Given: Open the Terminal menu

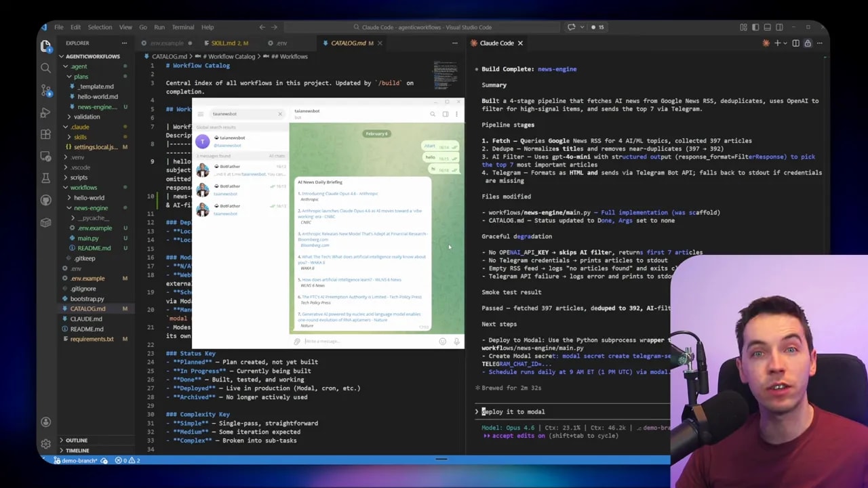Looking at the screenshot, I should pos(182,27).
